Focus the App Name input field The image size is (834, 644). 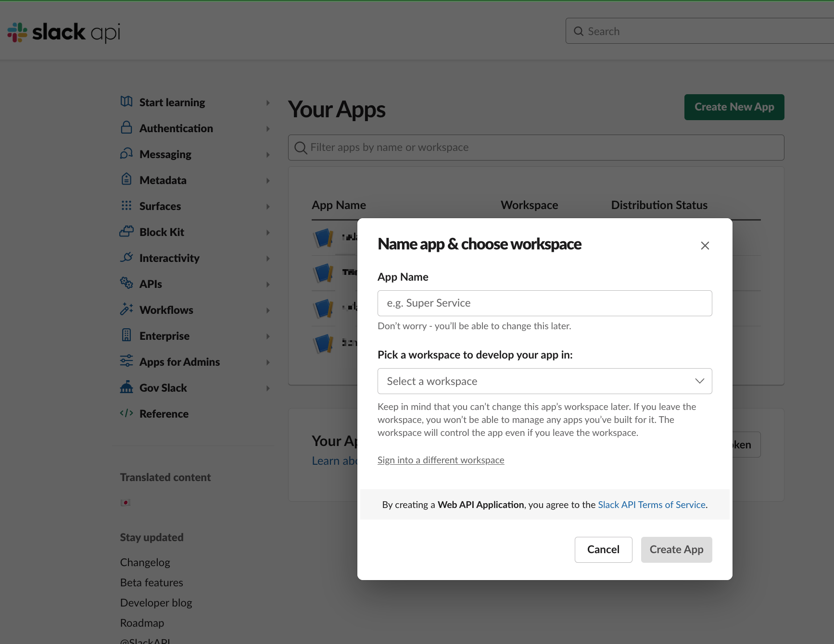pyautogui.click(x=544, y=303)
